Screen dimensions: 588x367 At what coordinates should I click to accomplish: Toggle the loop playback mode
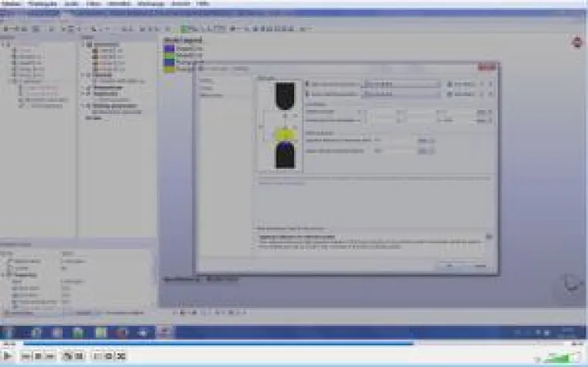point(108,357)
